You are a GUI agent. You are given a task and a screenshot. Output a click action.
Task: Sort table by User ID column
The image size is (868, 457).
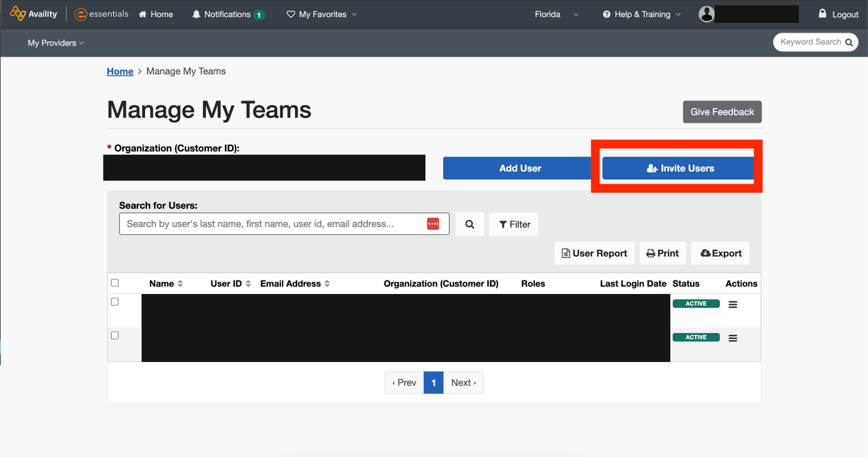click(231, 283)
